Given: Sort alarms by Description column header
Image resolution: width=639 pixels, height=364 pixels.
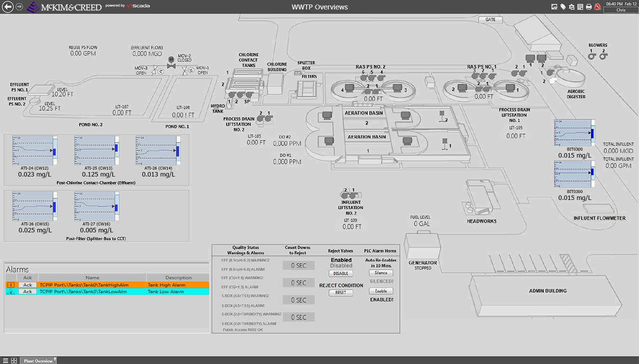Looking at the screenshot, I should pyautogui.click(x=178, y=278).
